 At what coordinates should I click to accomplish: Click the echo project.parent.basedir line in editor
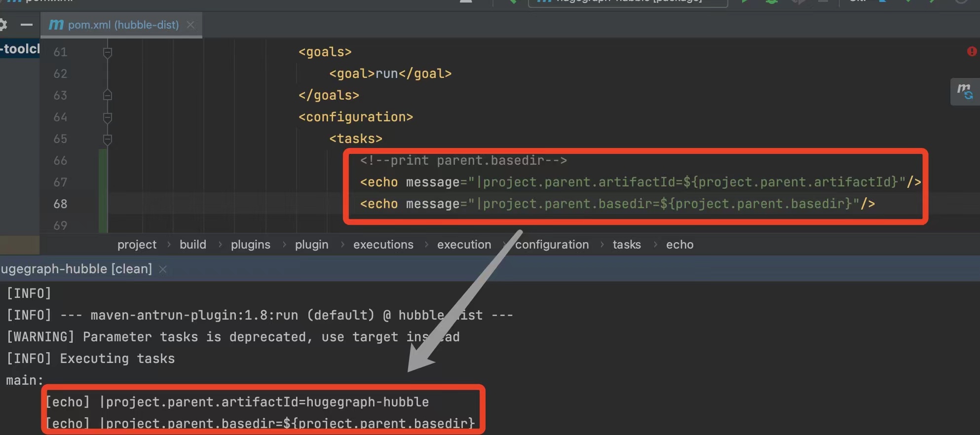click(617, 204)
